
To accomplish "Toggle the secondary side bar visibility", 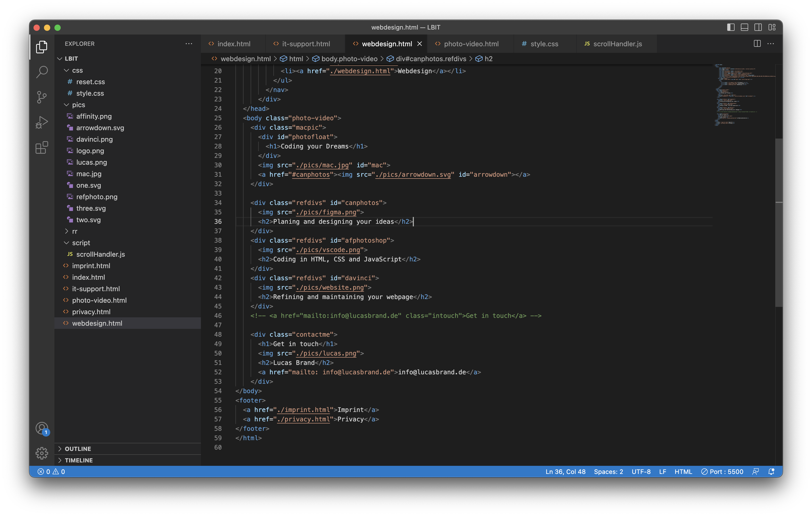I will click(x=758, y=27).
